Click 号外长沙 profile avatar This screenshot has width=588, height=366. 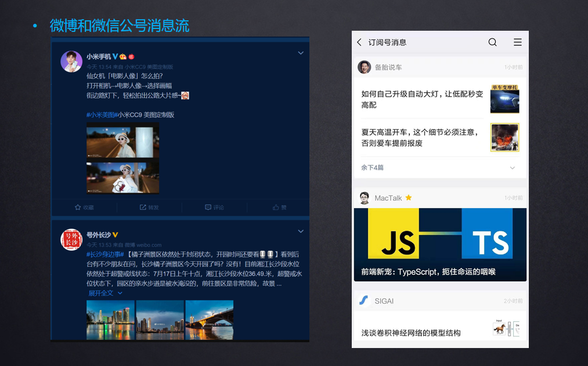pos(71,240)
